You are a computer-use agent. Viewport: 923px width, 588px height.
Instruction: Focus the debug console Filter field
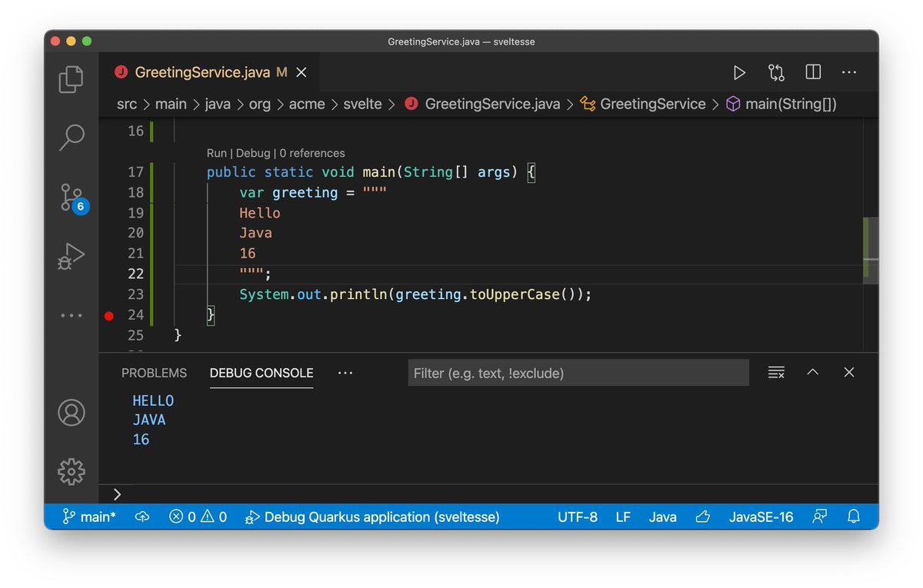[578, 373]
